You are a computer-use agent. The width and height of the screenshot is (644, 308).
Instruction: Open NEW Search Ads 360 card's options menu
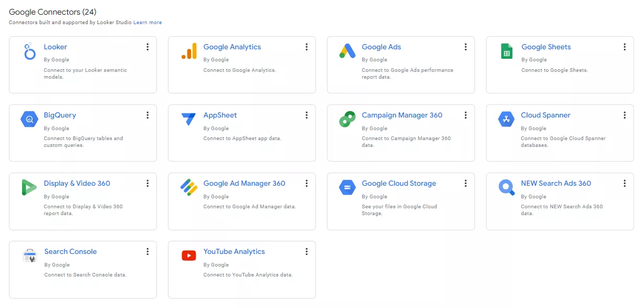[x=625, y=184]
